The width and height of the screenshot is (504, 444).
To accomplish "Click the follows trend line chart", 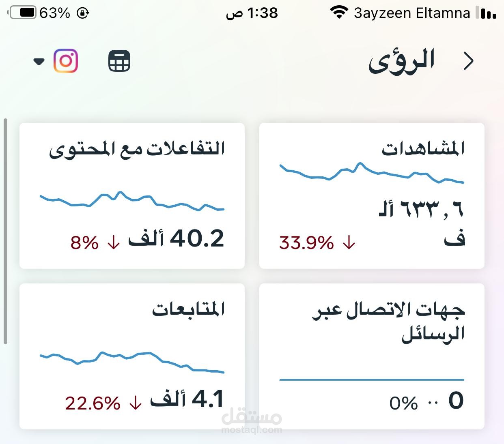I will (x=132, y=361).
